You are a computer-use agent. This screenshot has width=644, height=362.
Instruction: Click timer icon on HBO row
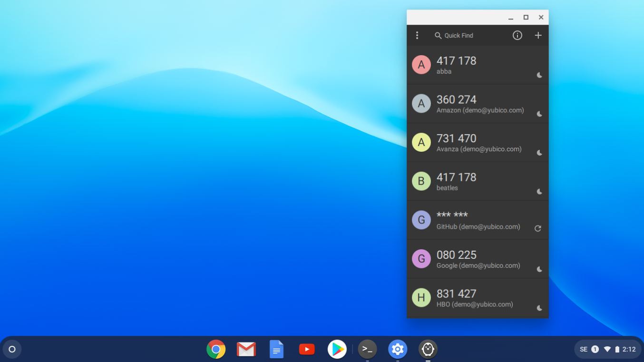click(x=539, y=308)
